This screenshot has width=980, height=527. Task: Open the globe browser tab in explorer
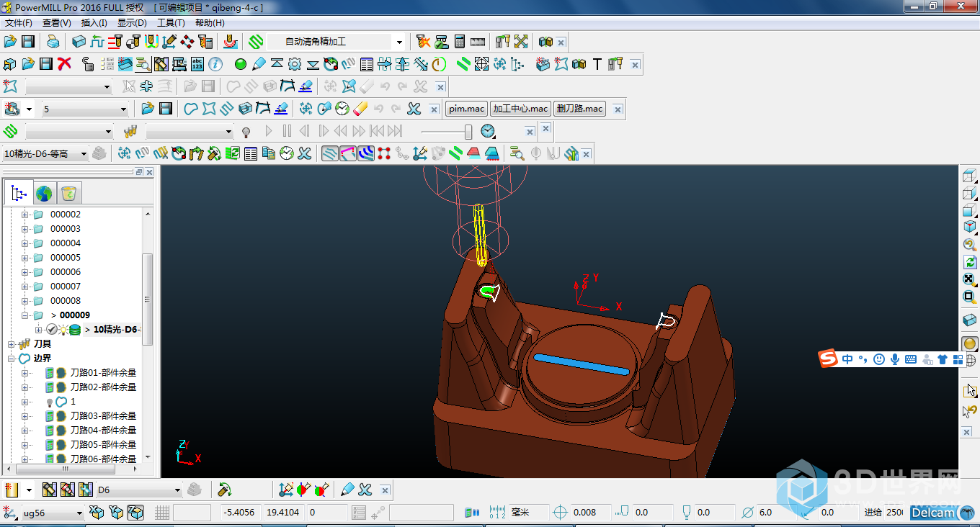click(45, 193)
